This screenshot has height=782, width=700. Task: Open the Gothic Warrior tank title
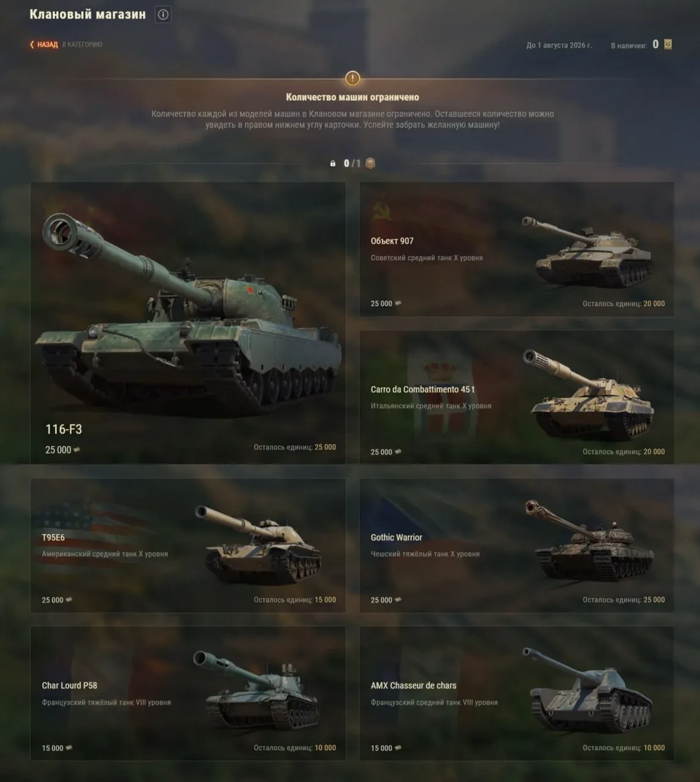point(396,538)
